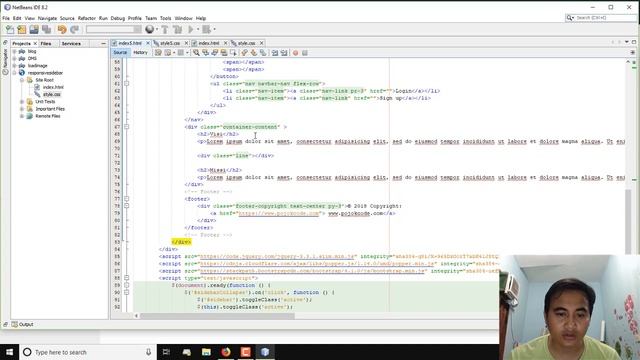Open File Explorer from the taskbar
This screenshot has width=640, height=360.
click(206, 352)
